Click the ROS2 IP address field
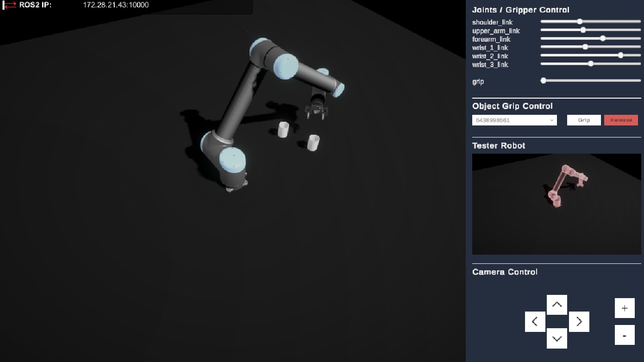 [116, 6]
